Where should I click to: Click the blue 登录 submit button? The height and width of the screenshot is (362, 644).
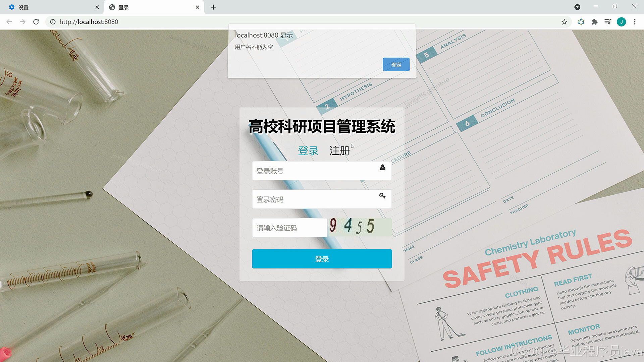click(322, 259)
